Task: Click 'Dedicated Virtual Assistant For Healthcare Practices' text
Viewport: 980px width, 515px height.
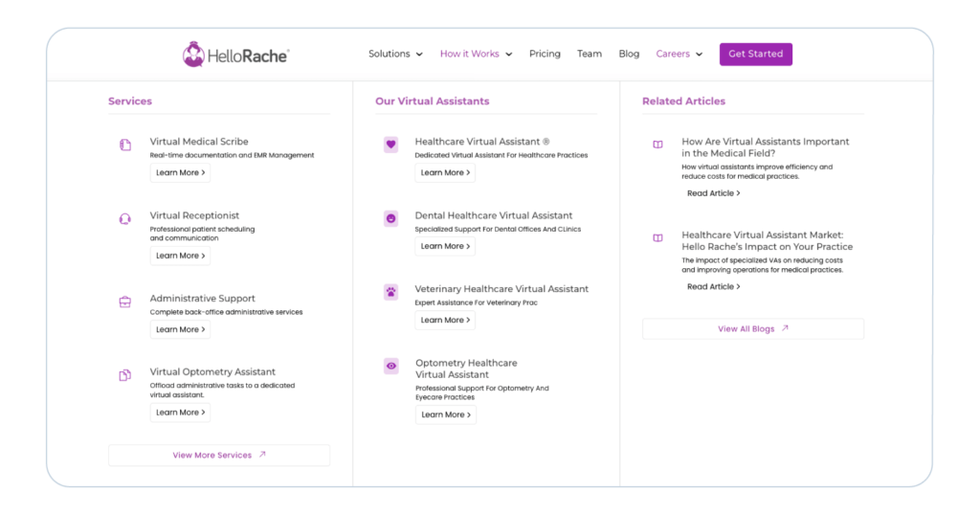Action: pyautogui.click(x=501, y=155)
